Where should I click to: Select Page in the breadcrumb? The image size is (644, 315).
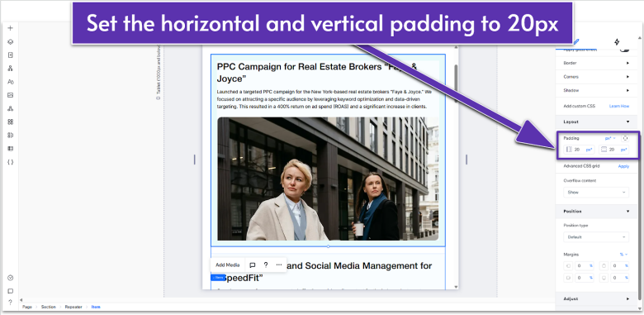coord(27,307)
